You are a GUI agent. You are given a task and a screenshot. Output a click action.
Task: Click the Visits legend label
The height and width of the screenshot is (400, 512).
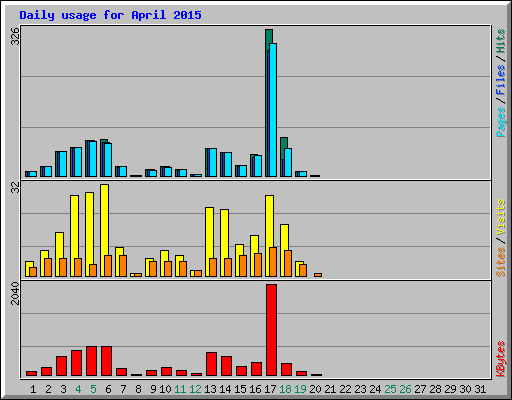point(500,217)
